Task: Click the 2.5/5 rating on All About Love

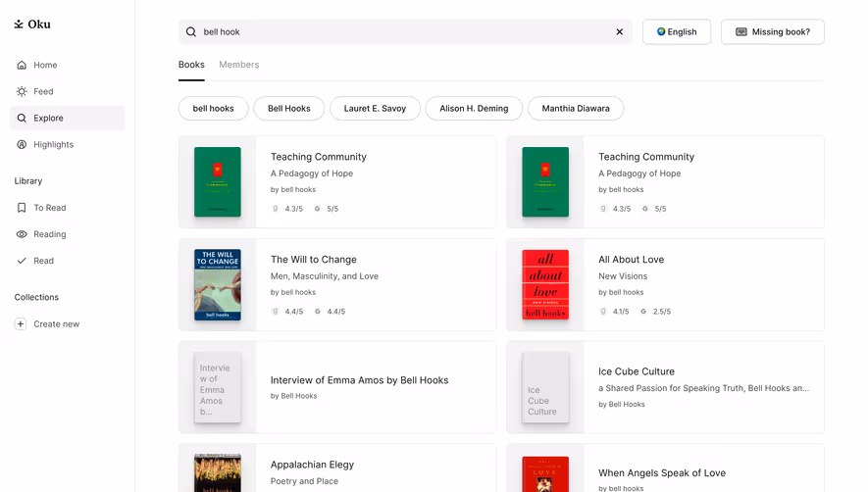Action: 661,312
